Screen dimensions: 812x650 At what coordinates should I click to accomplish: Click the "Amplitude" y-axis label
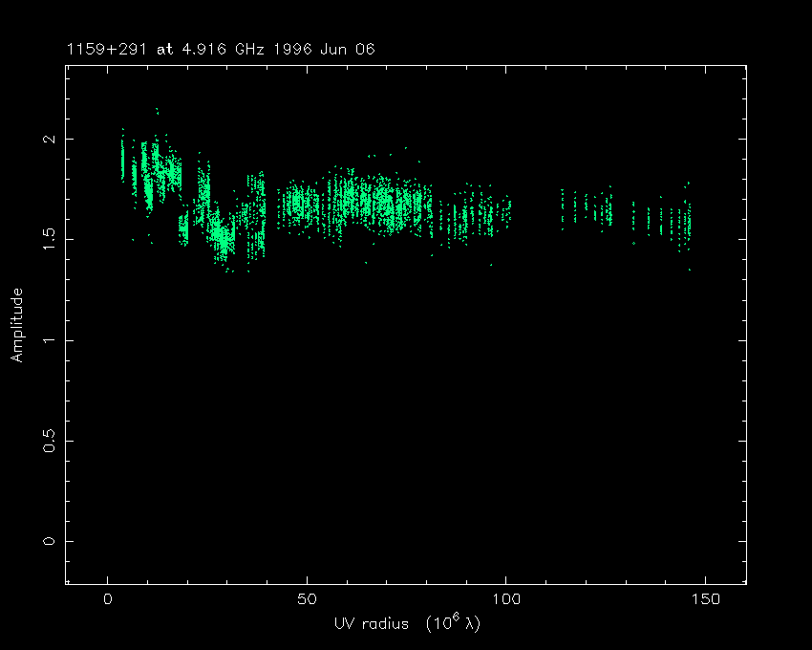coord(16,325)
